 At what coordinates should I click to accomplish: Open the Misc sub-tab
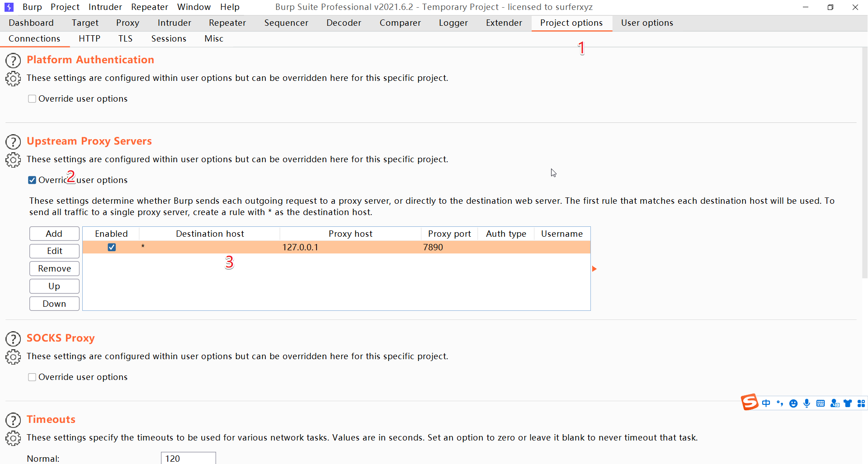coord(214,39)
